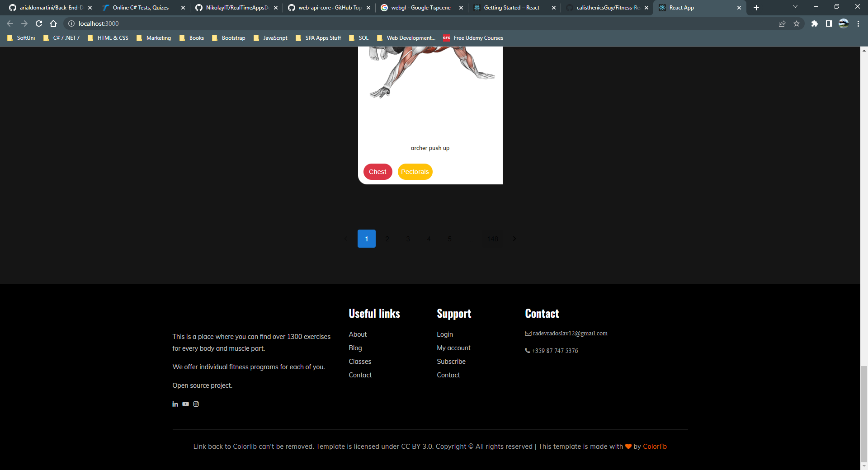Select the Pectorals tag on the exercise card

[415, 172]
